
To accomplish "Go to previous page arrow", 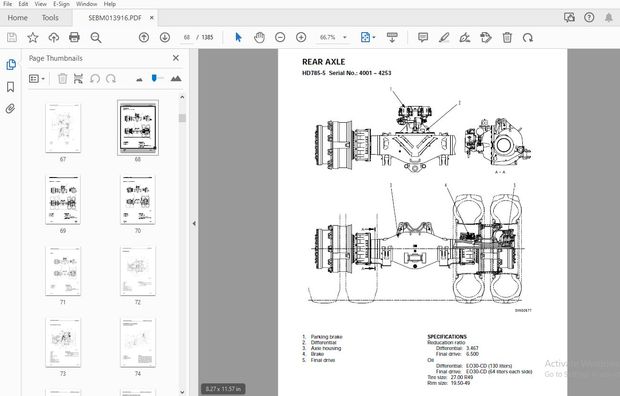I will point(144,38).
